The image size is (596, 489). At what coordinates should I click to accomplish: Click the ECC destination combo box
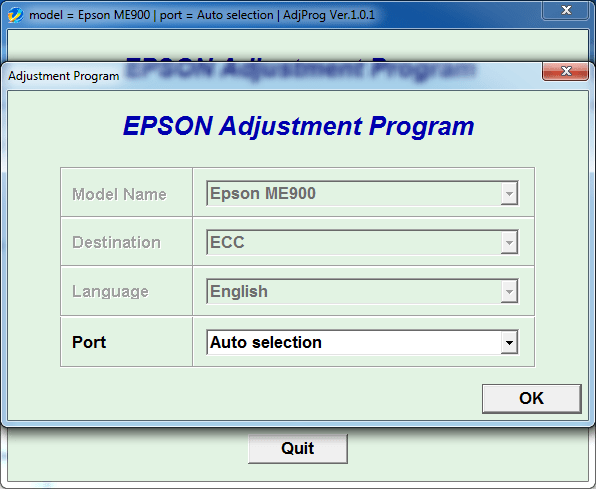pyautogui.click(x=362, y=242)
